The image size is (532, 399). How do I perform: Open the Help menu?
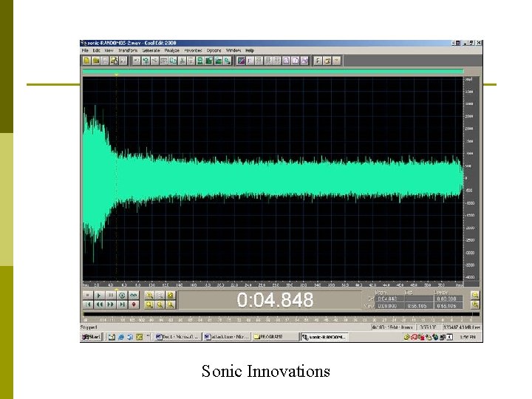point(250,50)
